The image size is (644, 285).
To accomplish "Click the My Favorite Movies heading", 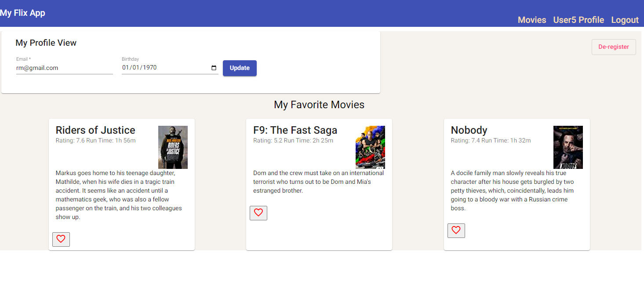I will coord(319,105).
